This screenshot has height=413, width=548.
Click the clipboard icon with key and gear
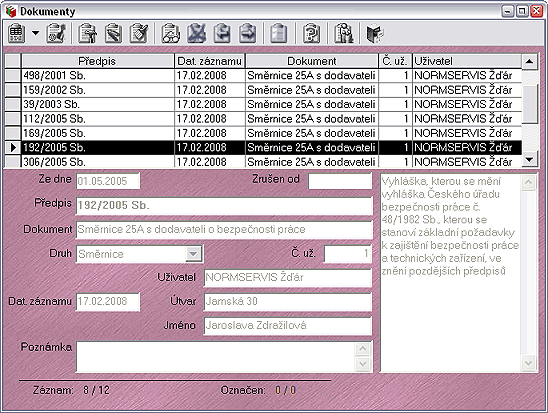click(56, 34)
